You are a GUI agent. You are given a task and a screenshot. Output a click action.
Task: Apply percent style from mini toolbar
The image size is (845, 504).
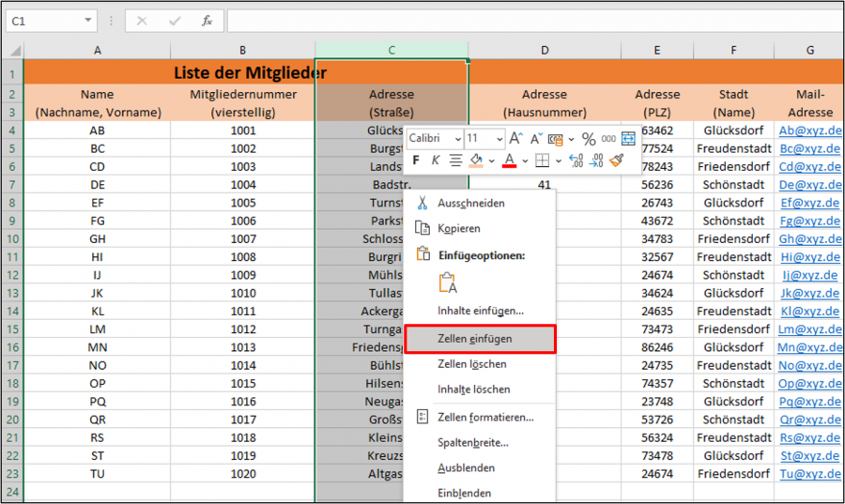(x=589, y=139)
